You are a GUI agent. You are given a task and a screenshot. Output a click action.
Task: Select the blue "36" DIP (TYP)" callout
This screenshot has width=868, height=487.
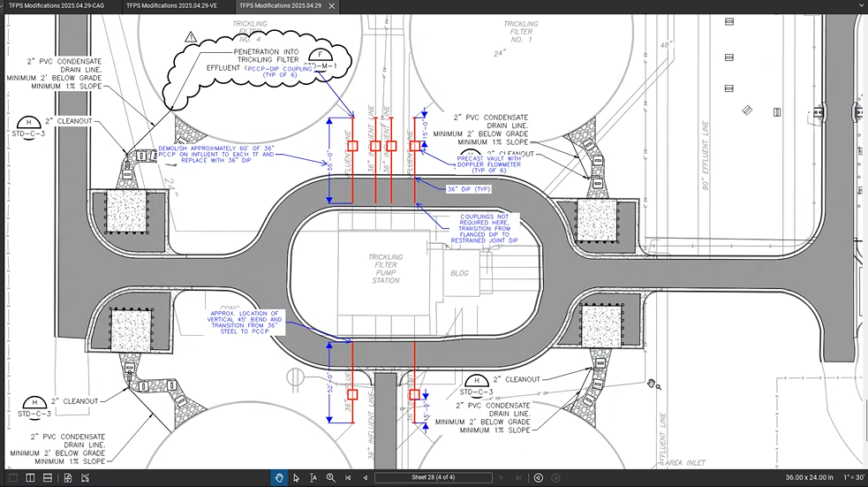click(469, 189)
